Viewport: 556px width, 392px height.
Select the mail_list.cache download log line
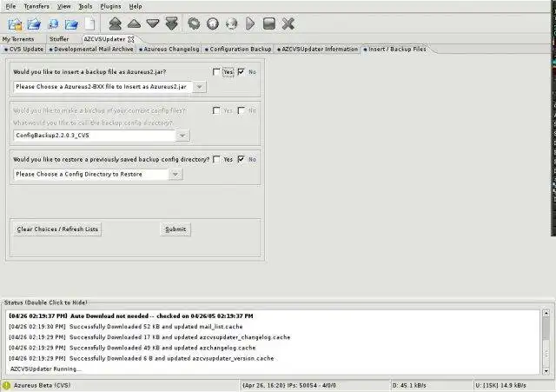125,327
